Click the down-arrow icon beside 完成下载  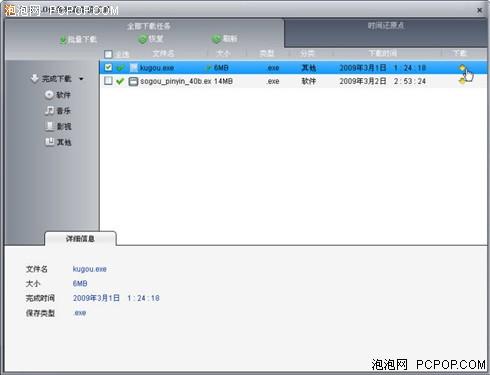(x=34, y=78)
